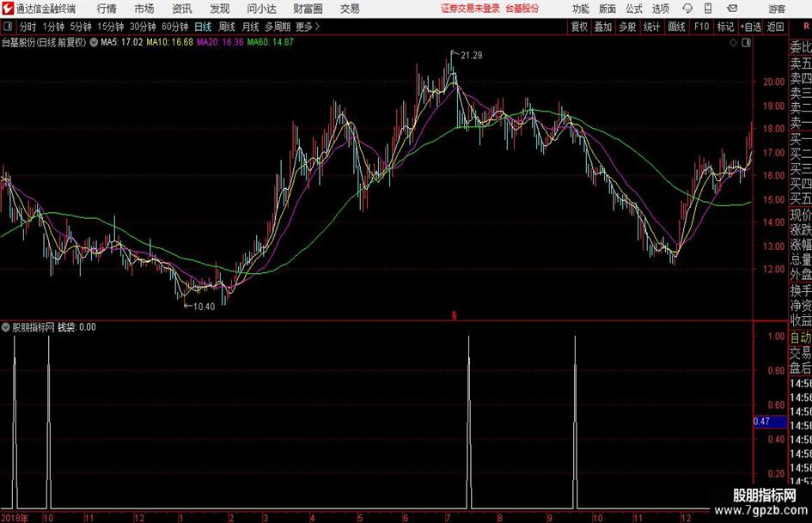This screenshot has height=523, width=812.
Task: Click the 复权 toolbar button
Action: tap(579, 27)
